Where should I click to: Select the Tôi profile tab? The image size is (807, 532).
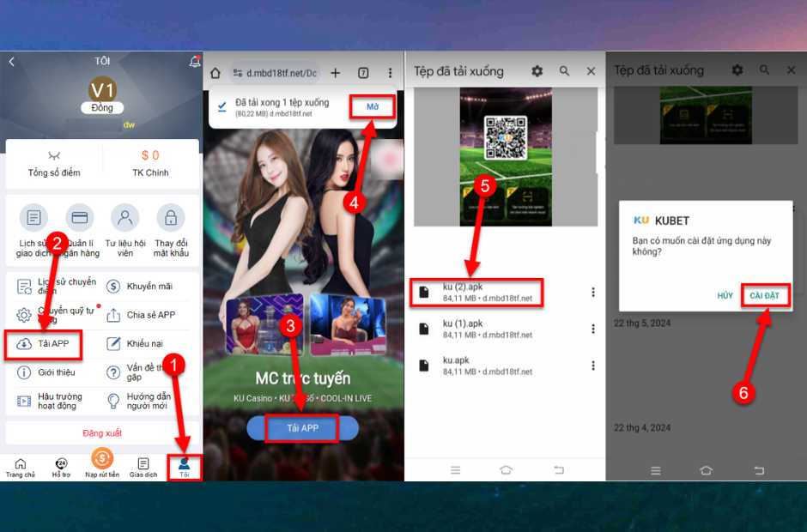(x=185, y=468)
